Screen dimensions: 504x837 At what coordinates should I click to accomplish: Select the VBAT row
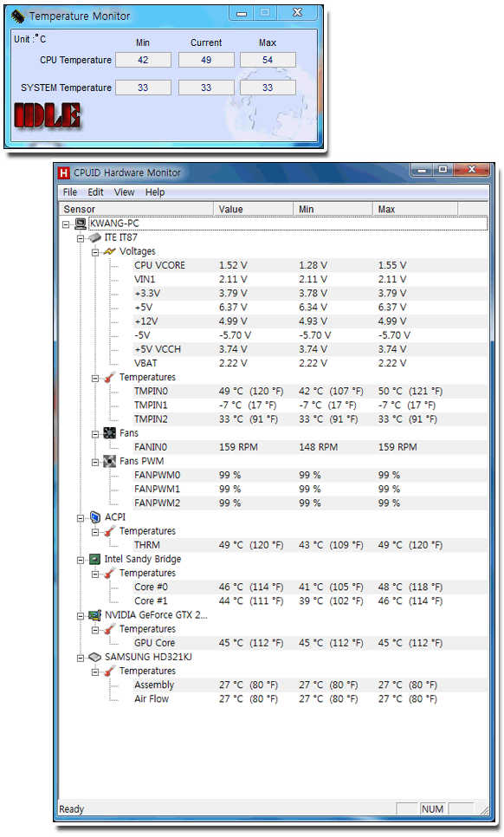(310, 363)
